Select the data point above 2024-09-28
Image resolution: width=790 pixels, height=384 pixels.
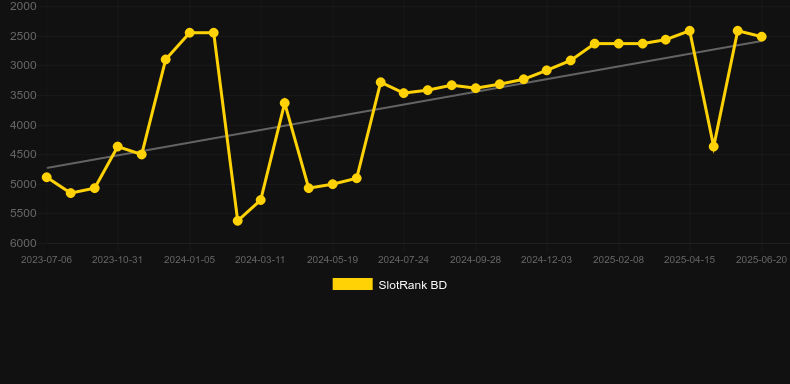pyautogui.click(x=476, y=88)
